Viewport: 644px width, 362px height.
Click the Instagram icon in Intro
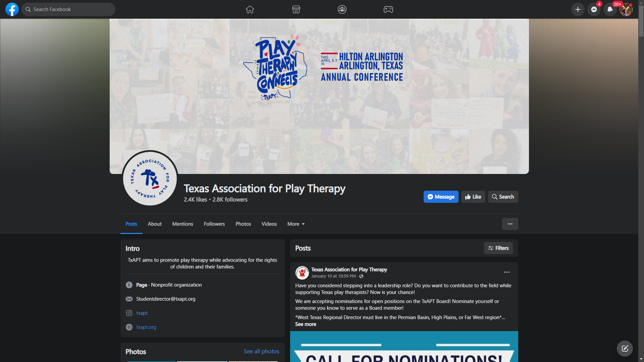point(129,313)
